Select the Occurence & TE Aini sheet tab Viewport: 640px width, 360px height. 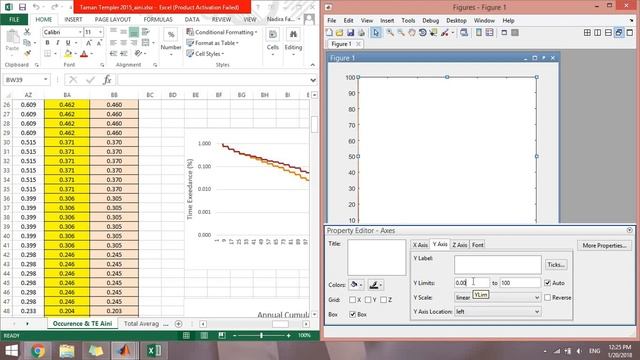tap(82, 324)
